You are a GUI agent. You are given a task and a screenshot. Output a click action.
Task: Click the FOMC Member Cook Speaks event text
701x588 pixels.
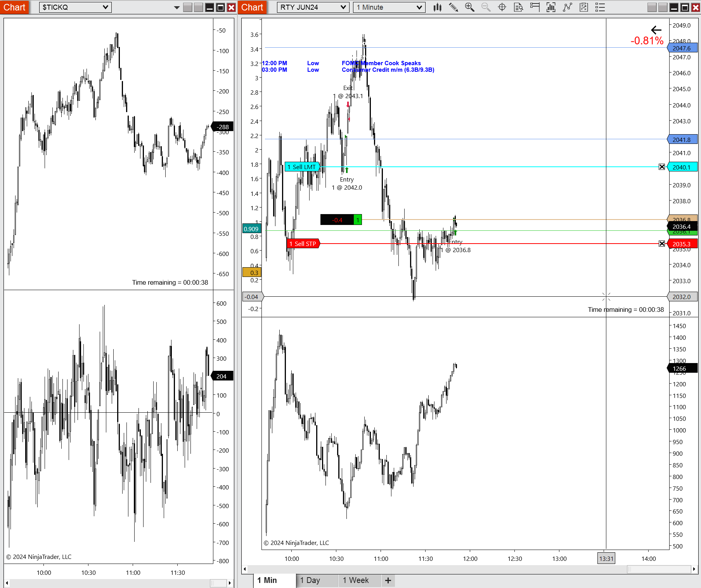381,63
